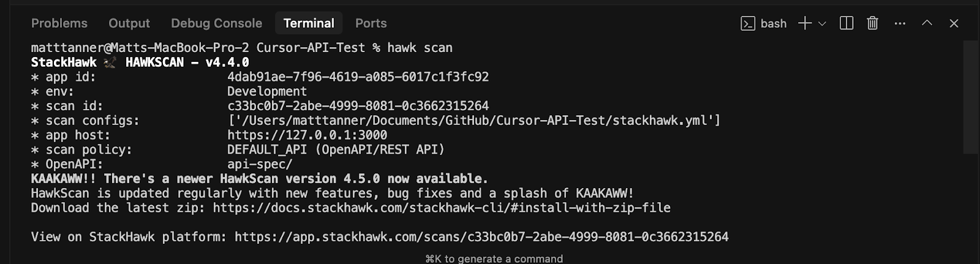Kill terminal with the trash icon
The height and width of the screenshot is (264, 980).
click(873, 23)
